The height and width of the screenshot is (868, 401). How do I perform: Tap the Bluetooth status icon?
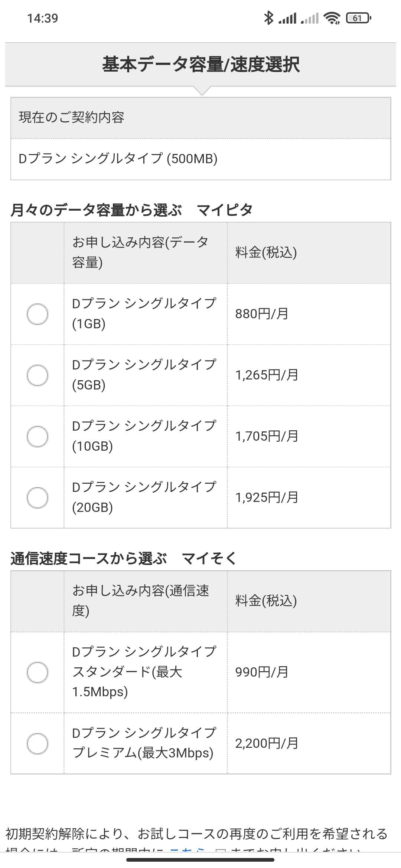click(x=268, y=18)
